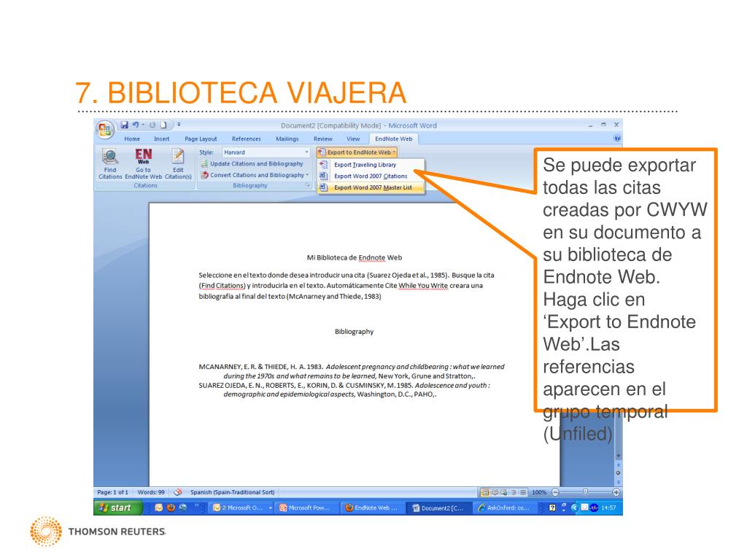
Task: Click the Firefox quick launch icon
Action: pos(171,508)
